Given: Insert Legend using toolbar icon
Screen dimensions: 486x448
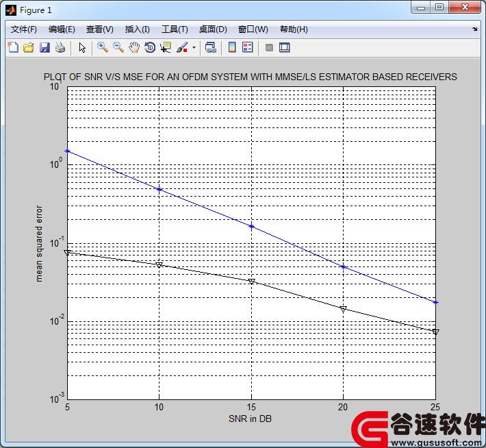Looking at the screenshot, I should [x=248, y=47].
